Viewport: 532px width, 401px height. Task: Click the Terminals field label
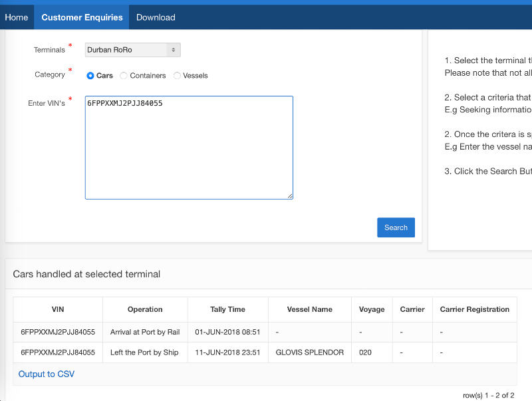pyautogui.click(x=49, y=50)
